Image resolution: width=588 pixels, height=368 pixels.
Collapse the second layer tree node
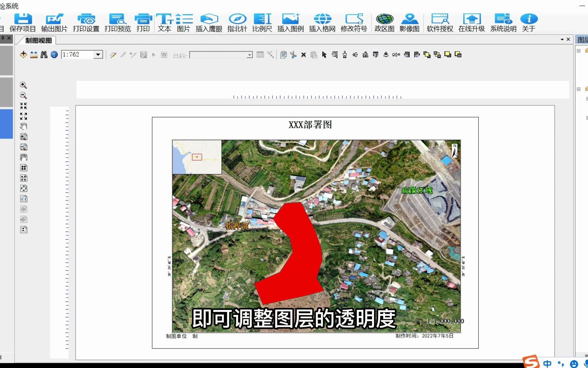[578, 89]
